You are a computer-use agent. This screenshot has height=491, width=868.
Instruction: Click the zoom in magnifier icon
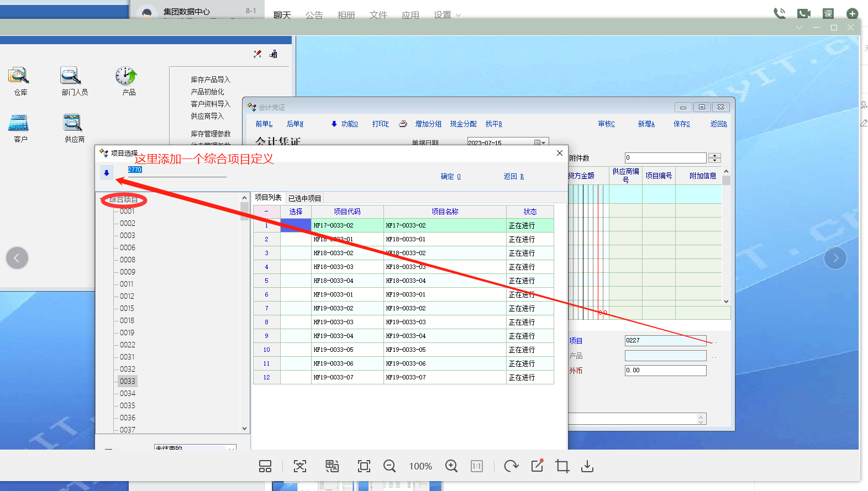click(451, 466)
